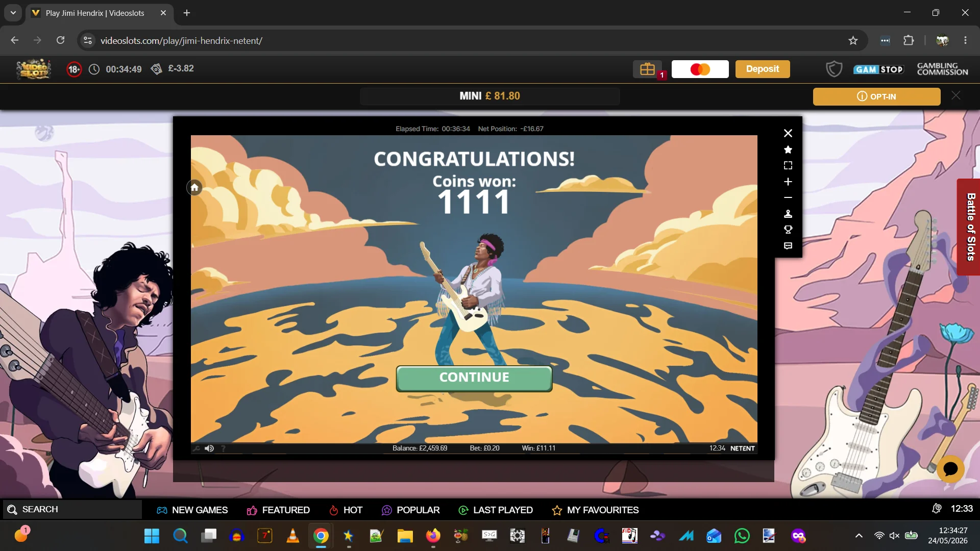980x551 pixels.
Task: Open the HOT games menu item
Action: pos(346,510)
